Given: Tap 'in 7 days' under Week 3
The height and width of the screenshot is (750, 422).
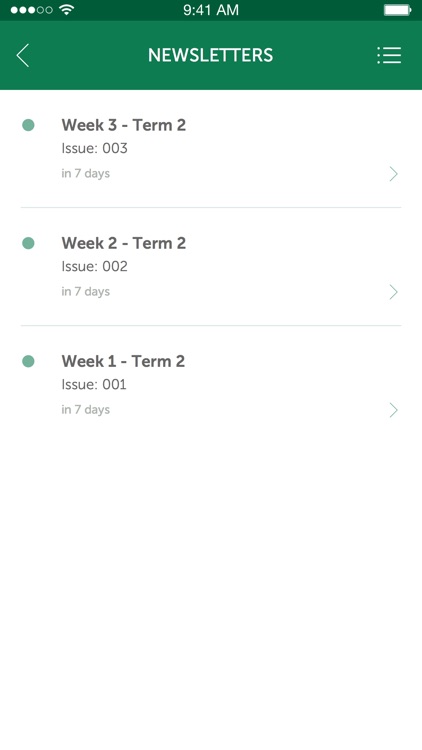Looking at the screenshot, I should pyautogui.click(x=86, y=174).
